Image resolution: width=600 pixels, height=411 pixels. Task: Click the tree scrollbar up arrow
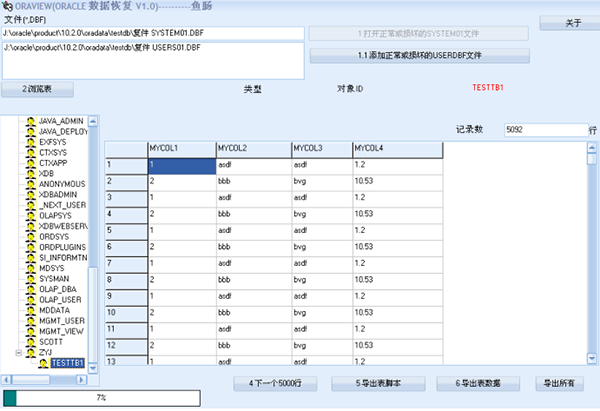(93, 122)
